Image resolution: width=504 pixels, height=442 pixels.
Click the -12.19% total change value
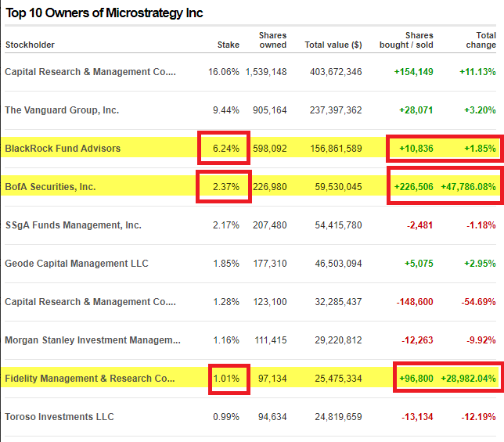pos(479,417)
